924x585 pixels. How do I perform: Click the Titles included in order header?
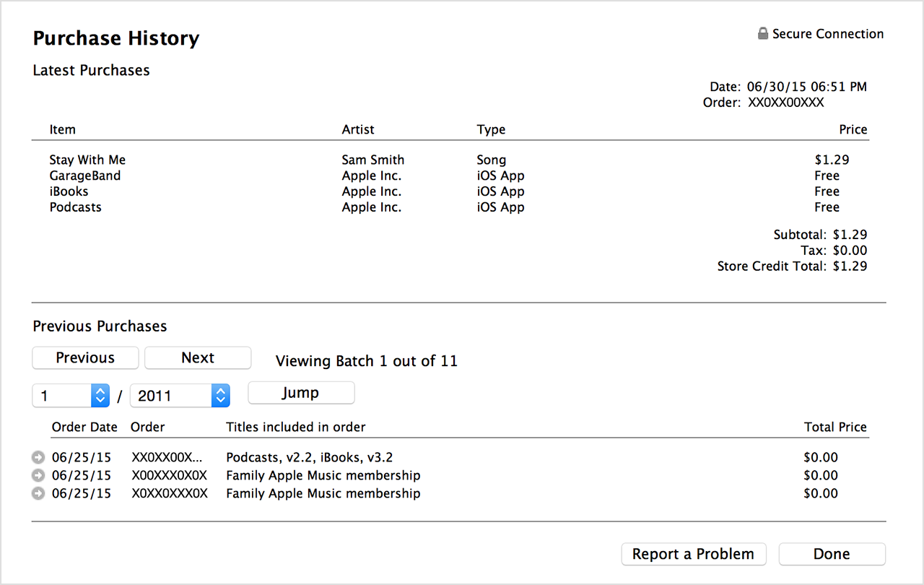pos(296,427)
